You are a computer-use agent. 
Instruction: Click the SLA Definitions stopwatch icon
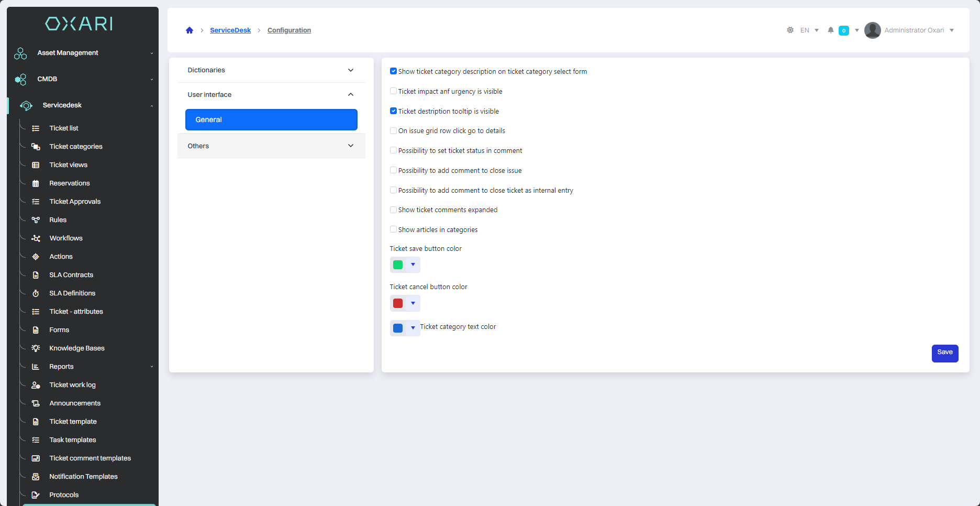pyautogui.click(x=36, y=293)
